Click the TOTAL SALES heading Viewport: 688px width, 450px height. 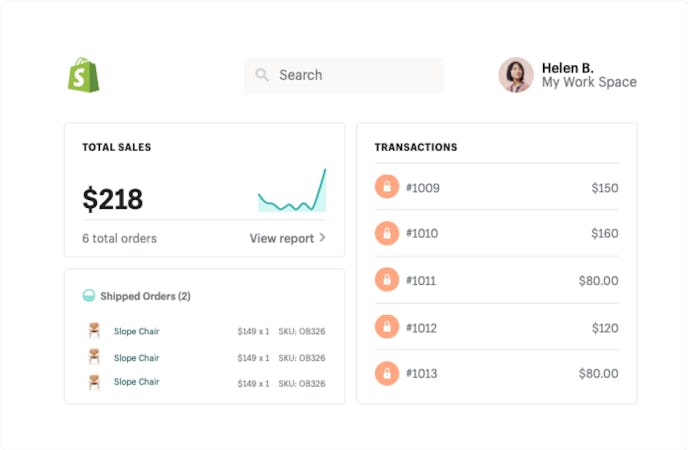pyautogui.click(x=117, y=147)
